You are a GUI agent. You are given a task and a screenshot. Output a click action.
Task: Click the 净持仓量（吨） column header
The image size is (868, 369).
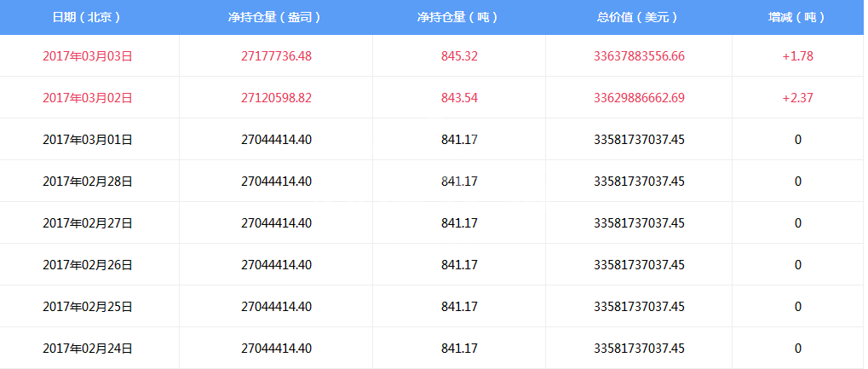click(x=459, y=17)
